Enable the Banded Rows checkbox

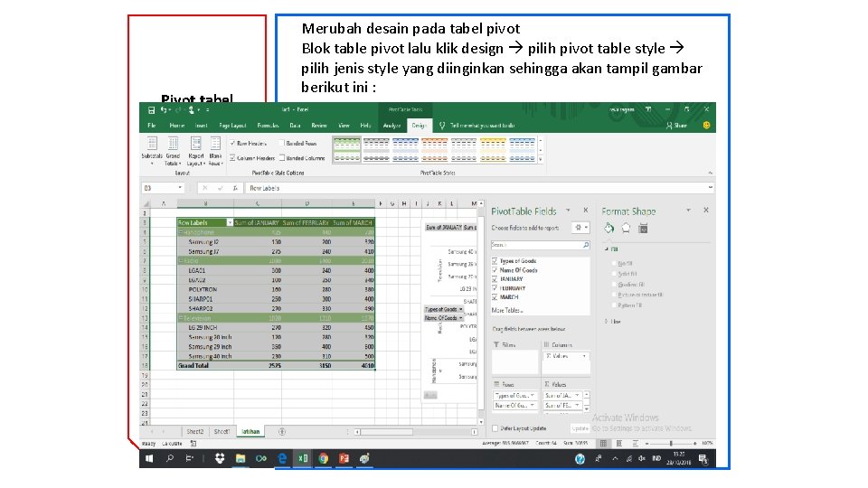(282, 144)
